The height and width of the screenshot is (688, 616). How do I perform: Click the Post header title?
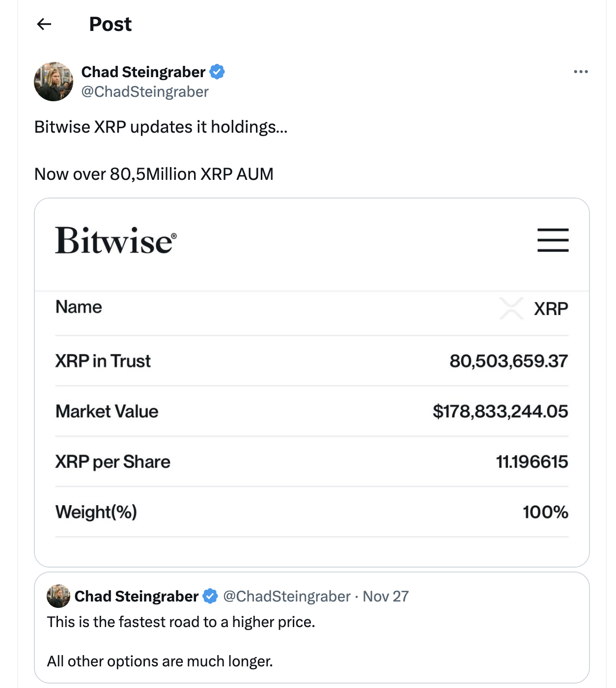click(x=110, y=24)
